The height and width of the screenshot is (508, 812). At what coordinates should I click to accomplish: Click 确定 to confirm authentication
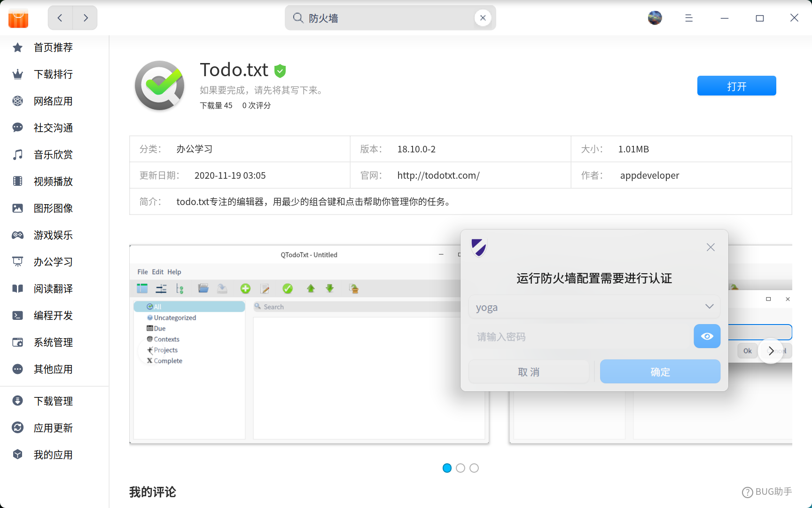coord(660,372)
